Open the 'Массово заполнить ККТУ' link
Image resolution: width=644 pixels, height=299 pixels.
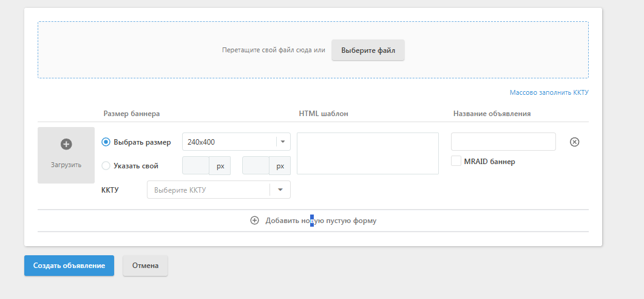point(549,92)
